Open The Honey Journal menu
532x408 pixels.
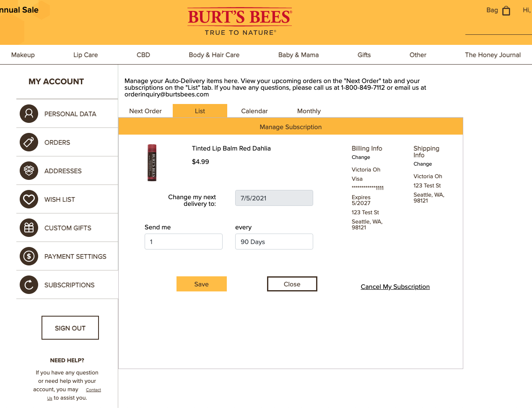coord(493,55)
